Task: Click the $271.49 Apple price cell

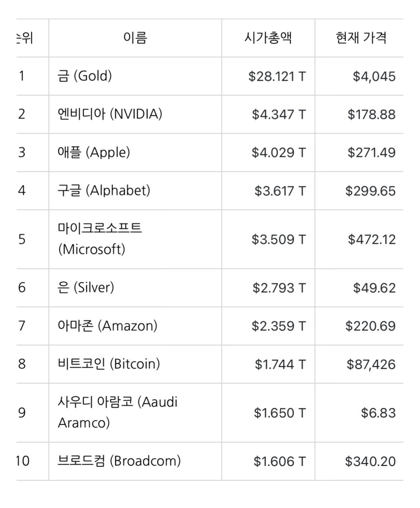Action: 371,153
